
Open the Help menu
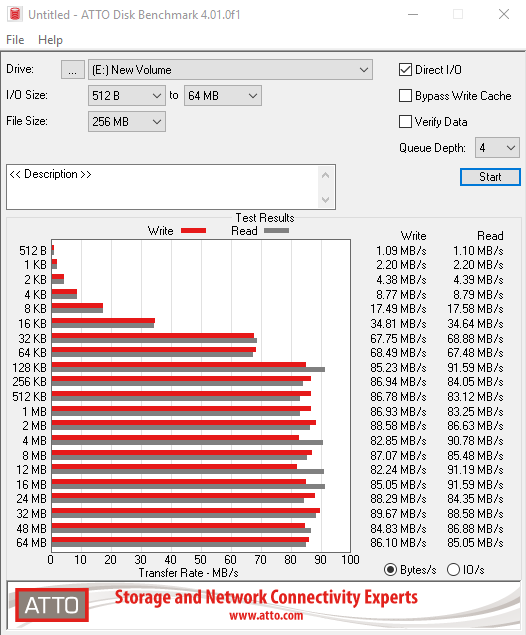(x=50, y=40)
